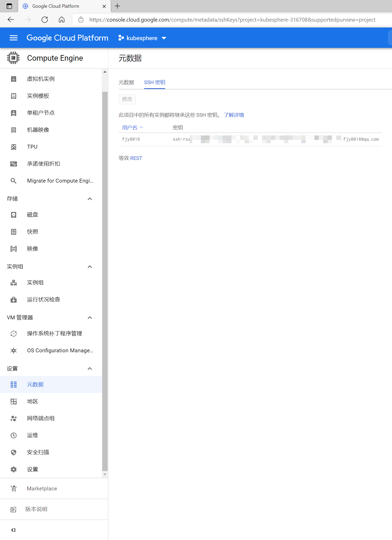Open the hamburger navigation menu
The image size is (392, 540).
click(13, 38)
